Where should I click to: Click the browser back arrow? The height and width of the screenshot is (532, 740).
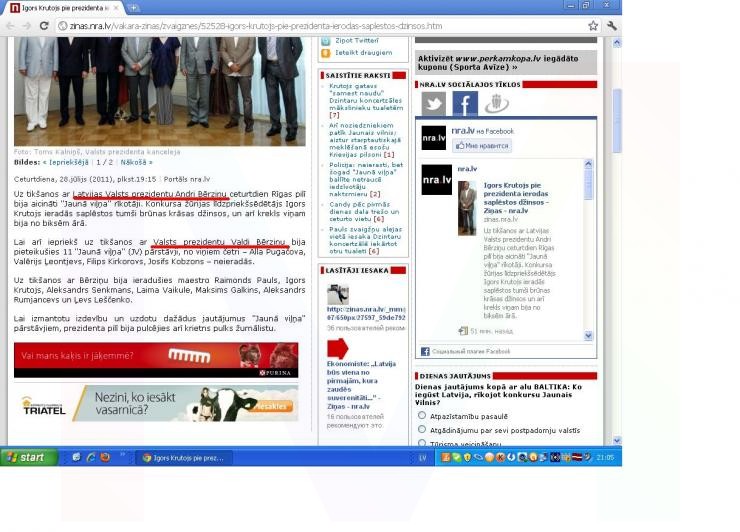[x=9, y=25]
